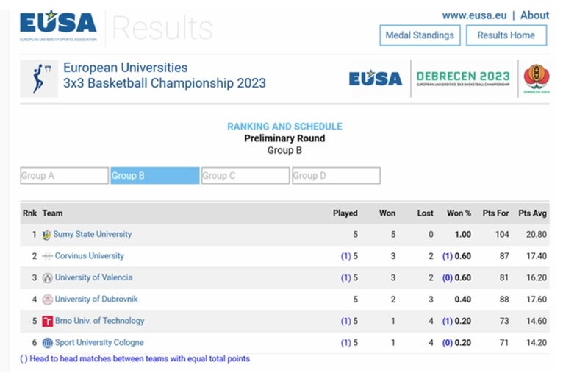Click the Pts Avg value 17.60
This screenshot has width=588, height=379.
click(x=537, y=300)
